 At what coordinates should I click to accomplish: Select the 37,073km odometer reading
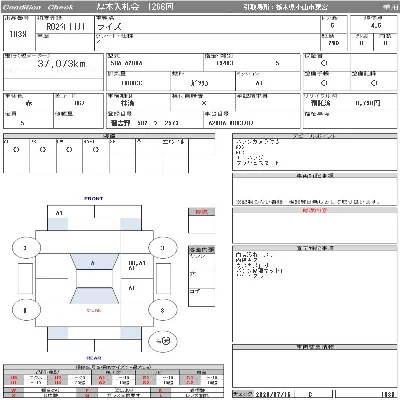pos(62,63)
